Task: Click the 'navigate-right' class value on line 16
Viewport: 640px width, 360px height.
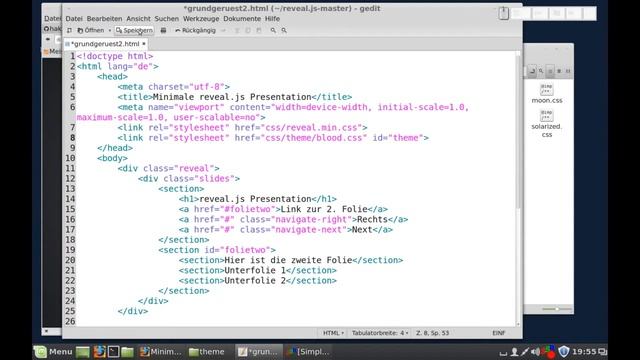Action: pos(311,219)
